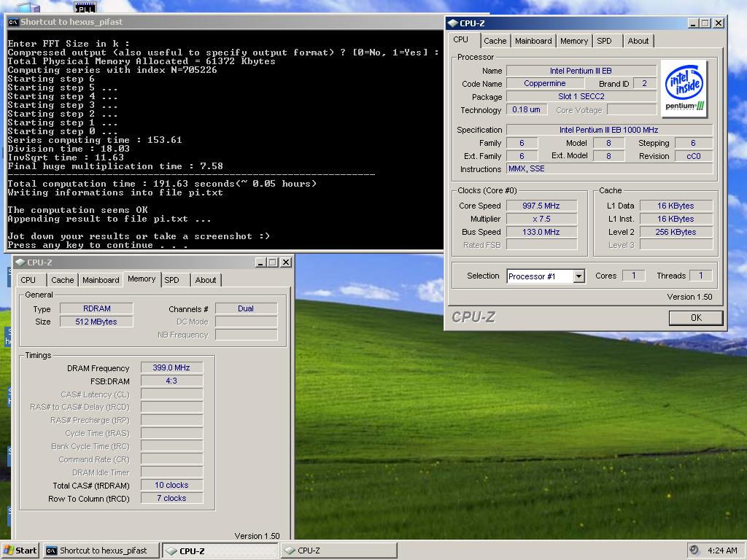Click the taskbar clock showing 4:24 AM
Image resolution: width=747 pixels, height=560 pixels.
coord(721,551)
